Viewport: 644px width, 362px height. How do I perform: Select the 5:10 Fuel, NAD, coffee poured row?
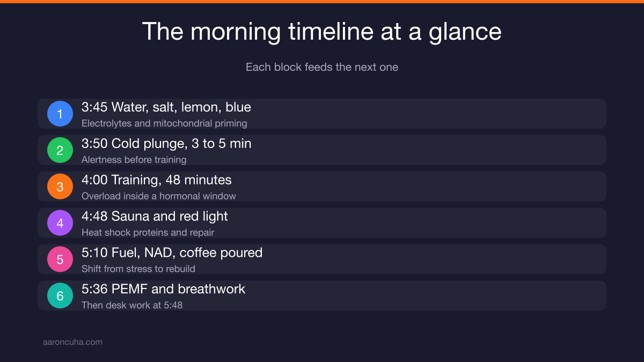coord(322,260)
